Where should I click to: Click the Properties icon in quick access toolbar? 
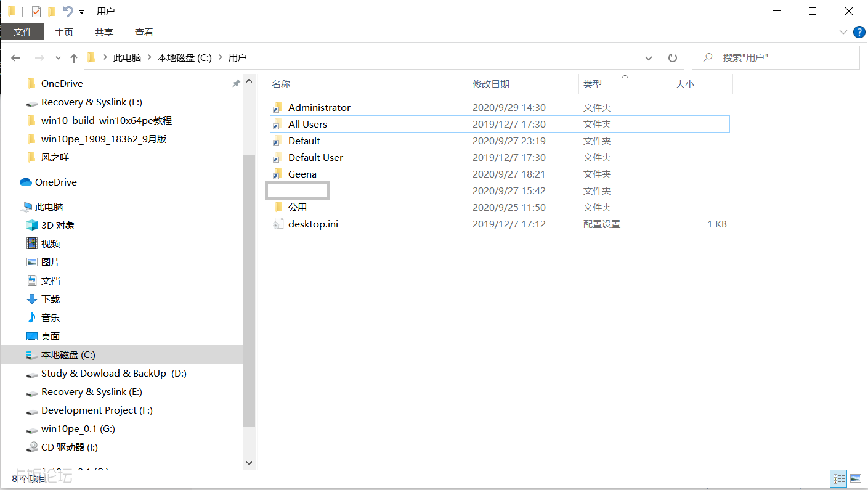tap(36, 11)
